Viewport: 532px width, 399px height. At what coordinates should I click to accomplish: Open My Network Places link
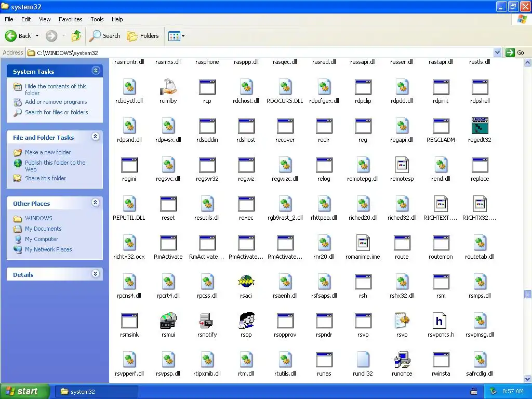(x=48, y=249)
